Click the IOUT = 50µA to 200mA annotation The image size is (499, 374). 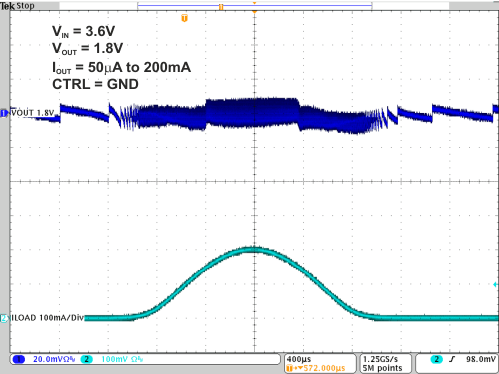click(x=121, y=68)
